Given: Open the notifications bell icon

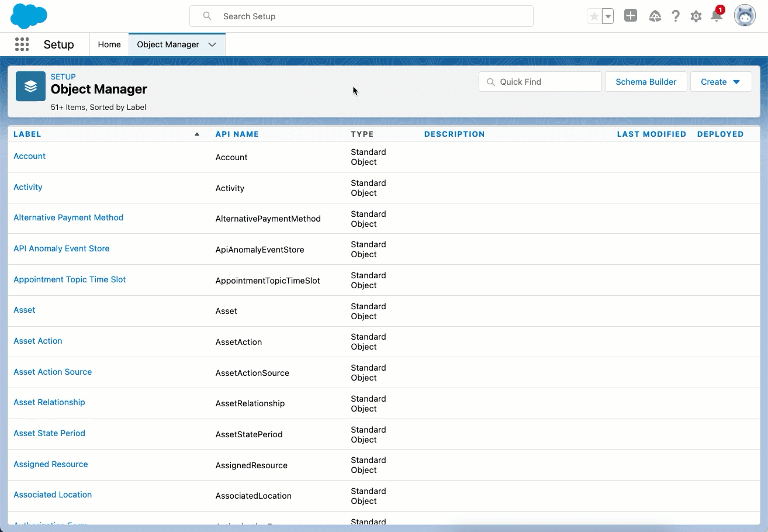Looking at the screenshot, I should 717,16.
